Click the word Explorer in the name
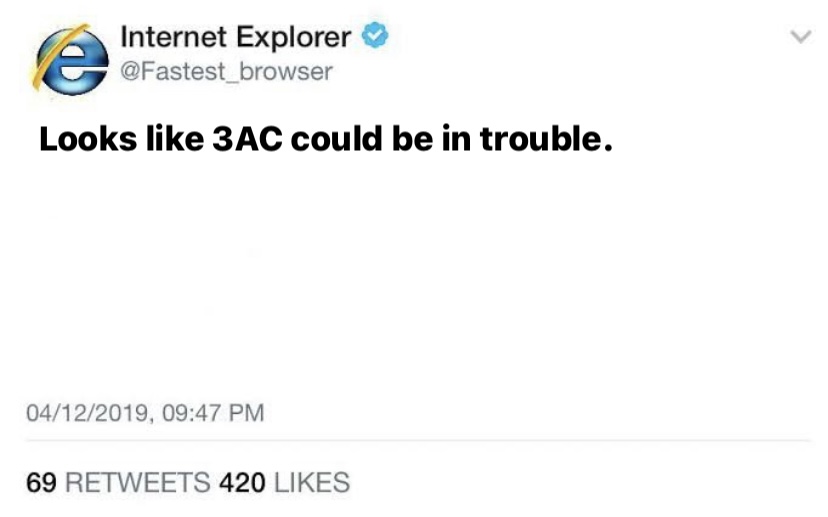This screenshot has height=517, width=828. click(294, 38)
